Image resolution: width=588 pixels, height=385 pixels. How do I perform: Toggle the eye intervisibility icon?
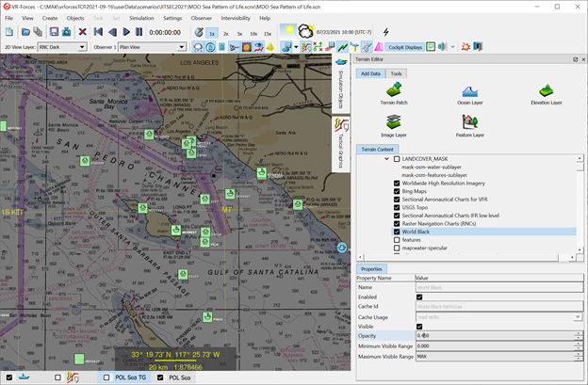[258, 47]
